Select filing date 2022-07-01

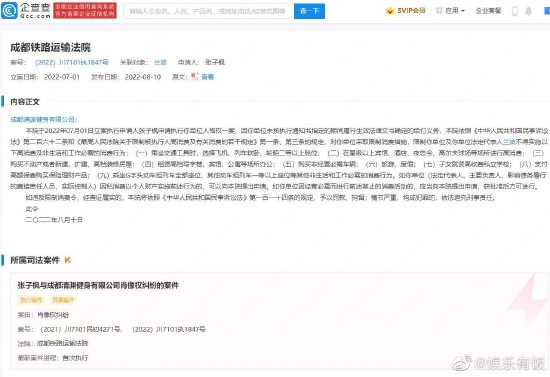(62, 77)
